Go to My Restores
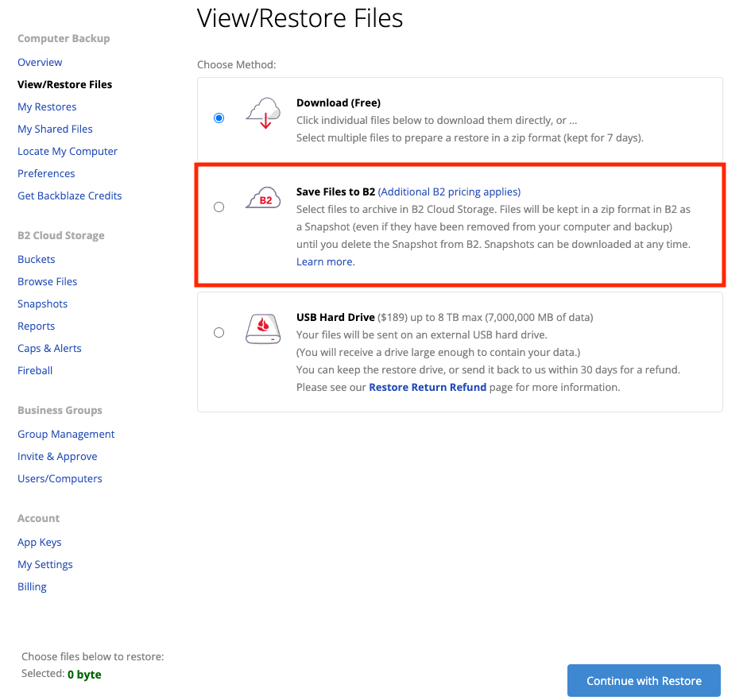 (47, 106)
